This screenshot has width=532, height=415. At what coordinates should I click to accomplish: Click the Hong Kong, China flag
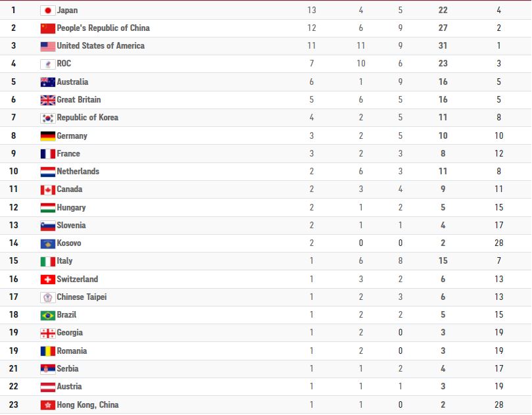tap(47, 405)
